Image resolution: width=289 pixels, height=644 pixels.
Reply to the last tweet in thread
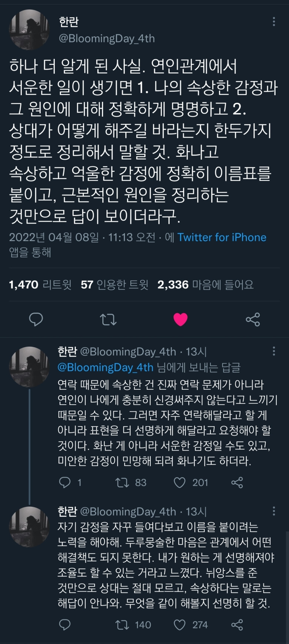tap(65, 625)
